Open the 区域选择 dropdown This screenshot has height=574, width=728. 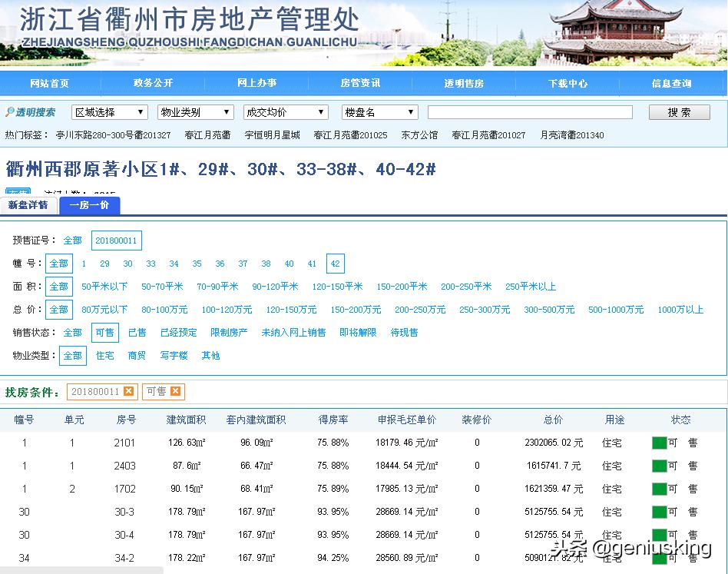(x=109, y=111)
